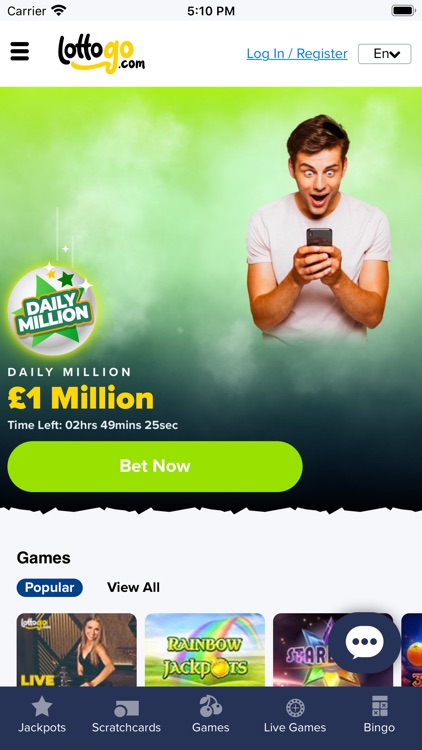
Task: Tap the Live Games roulette icon
Action: (x=295, y=708)
